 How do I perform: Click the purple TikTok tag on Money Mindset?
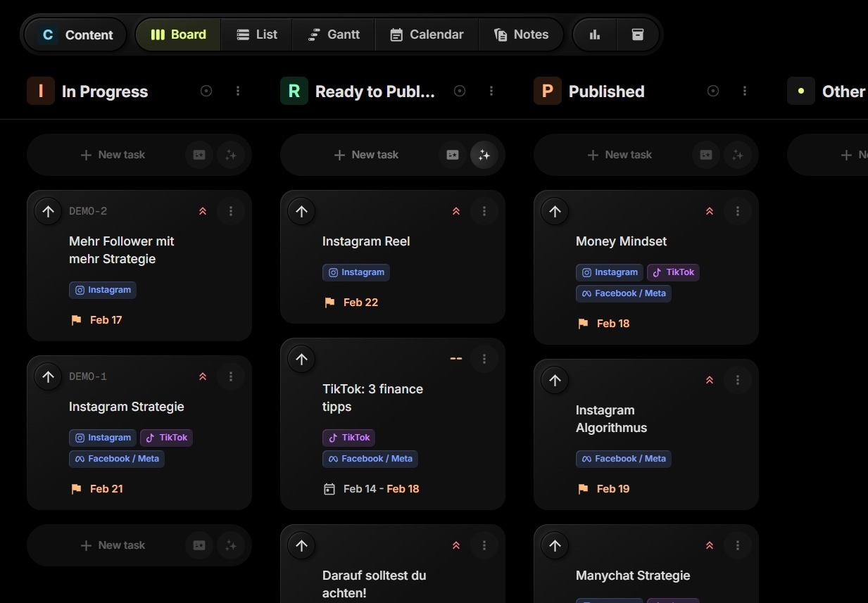pos(673,272)
